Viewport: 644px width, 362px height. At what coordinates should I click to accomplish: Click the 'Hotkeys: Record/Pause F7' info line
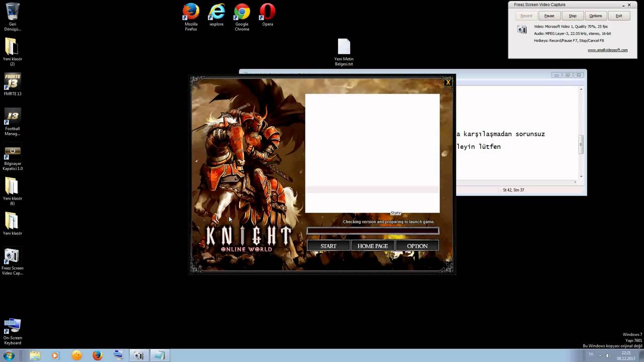(569, 40)
